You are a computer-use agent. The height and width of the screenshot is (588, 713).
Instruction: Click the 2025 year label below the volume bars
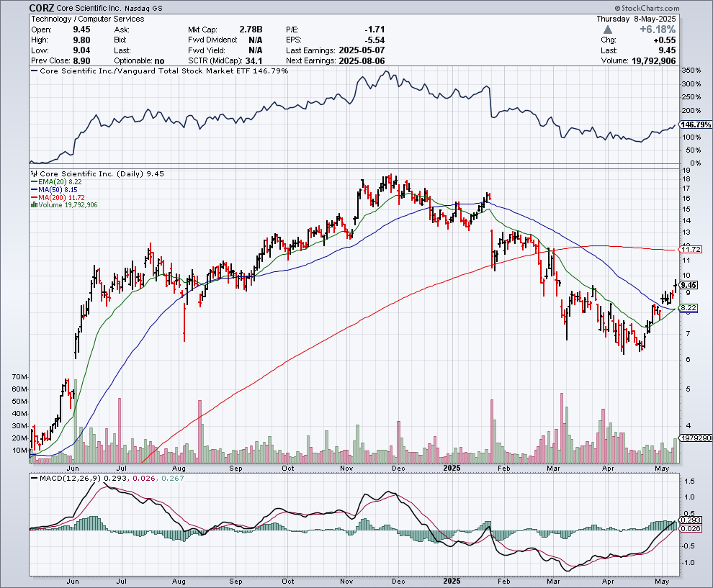click(452, 468)
